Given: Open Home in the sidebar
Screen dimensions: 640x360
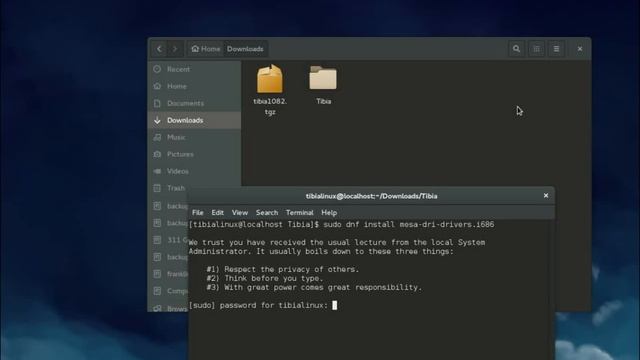Looking at the screenshot, I should [x=194, y=86].
